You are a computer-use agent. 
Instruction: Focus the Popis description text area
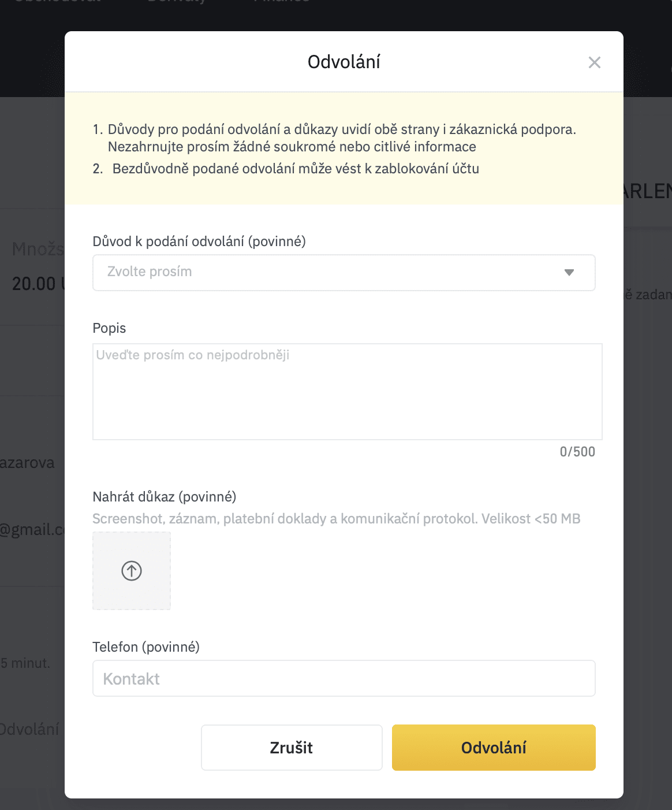click(x=348, y=392)
